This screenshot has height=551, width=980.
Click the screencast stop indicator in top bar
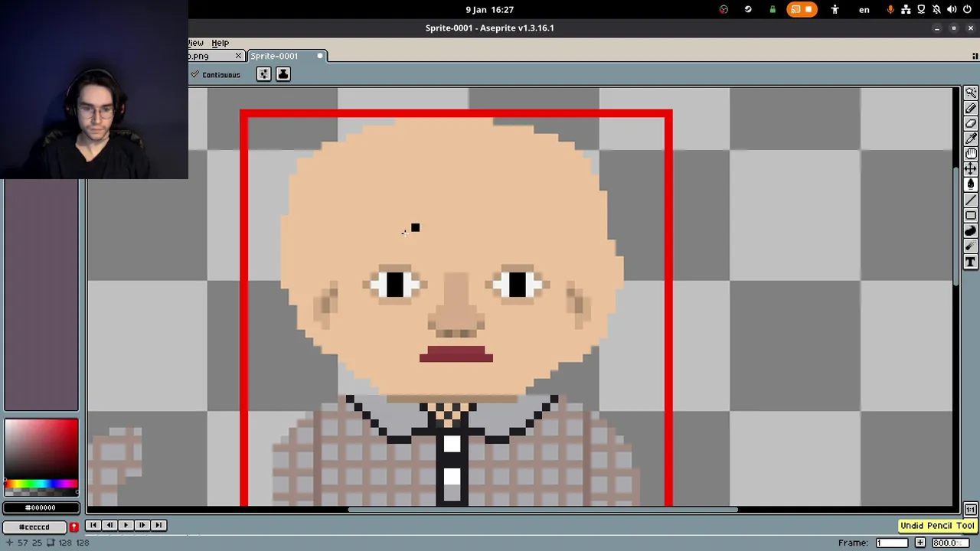802,9
